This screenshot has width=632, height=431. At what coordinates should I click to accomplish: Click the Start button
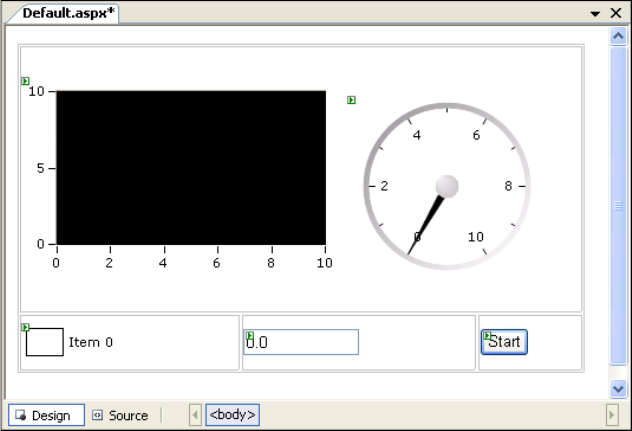click(504, 342)
